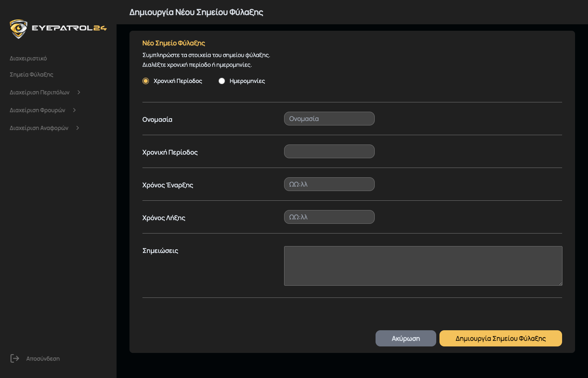This screenshot has height=378, width=588.
Task: Select the Ημερομηνίες radio button
Action: click(222, 81)
